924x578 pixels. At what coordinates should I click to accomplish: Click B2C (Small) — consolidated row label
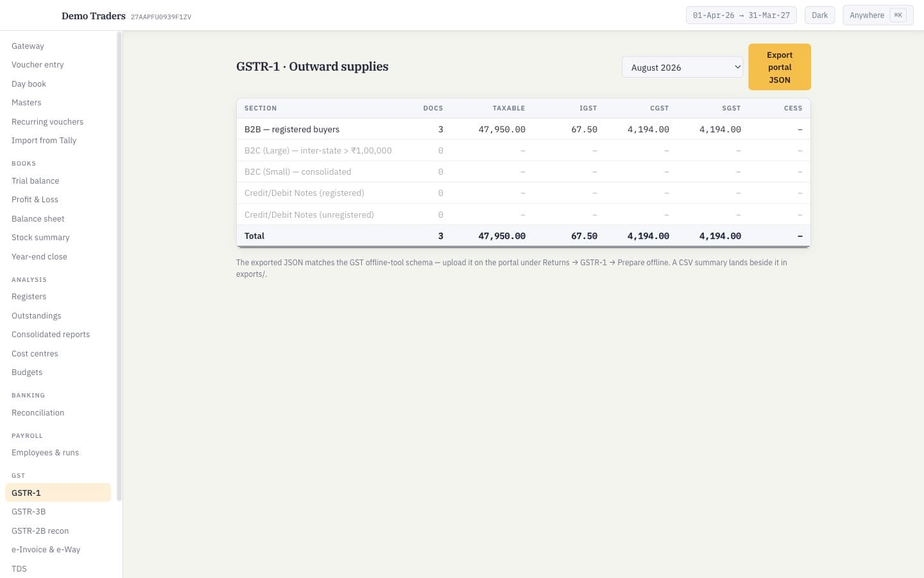pos(298,171)
